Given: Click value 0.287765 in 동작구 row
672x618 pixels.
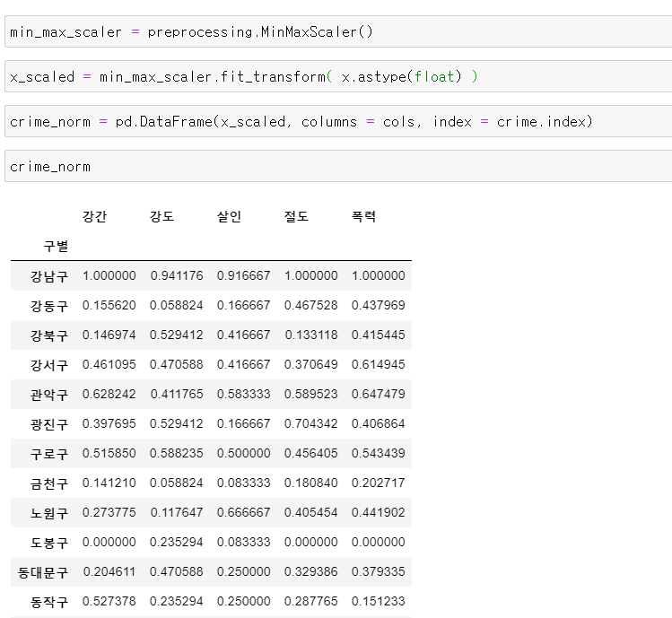Looking at the screenshot, I should [x=311, y=601].
